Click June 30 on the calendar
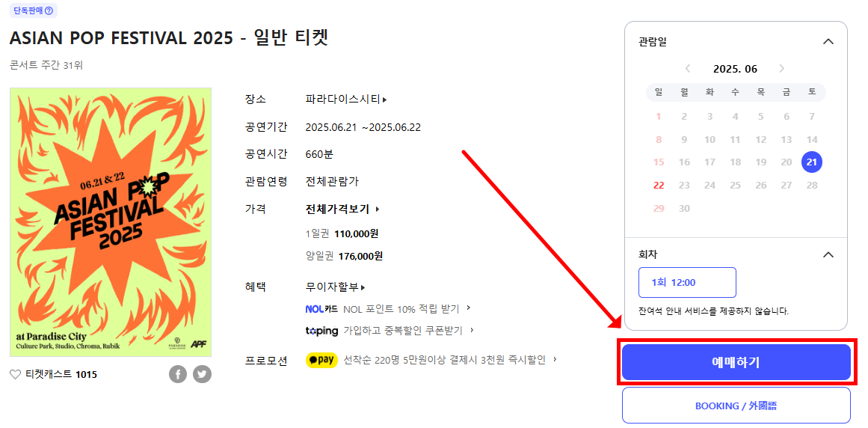The height and width of the screenshot is (428, 868). [x=684, y=209]
